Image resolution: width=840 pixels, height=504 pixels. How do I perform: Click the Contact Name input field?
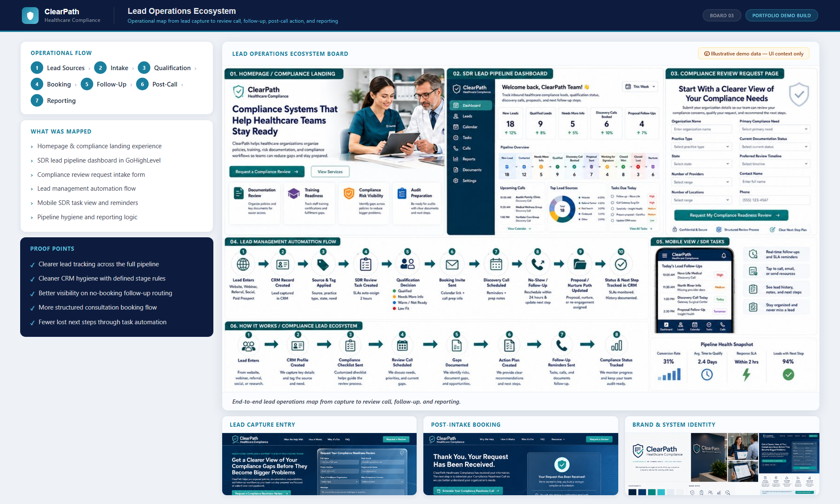(774, 181)
